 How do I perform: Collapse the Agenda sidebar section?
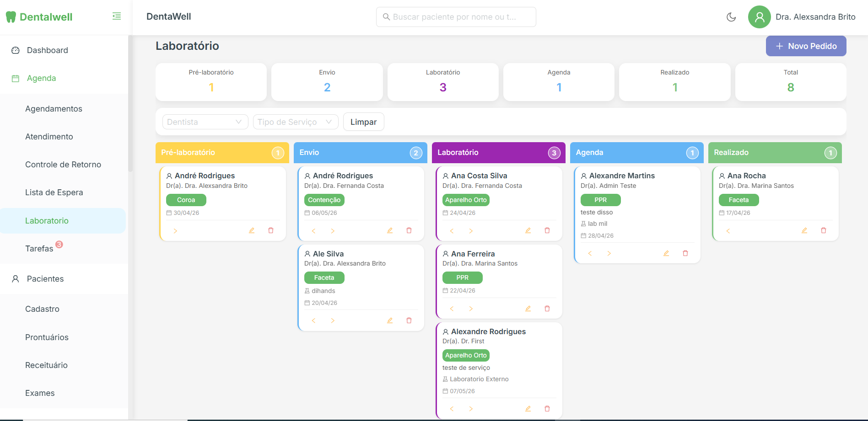(64, 78)
